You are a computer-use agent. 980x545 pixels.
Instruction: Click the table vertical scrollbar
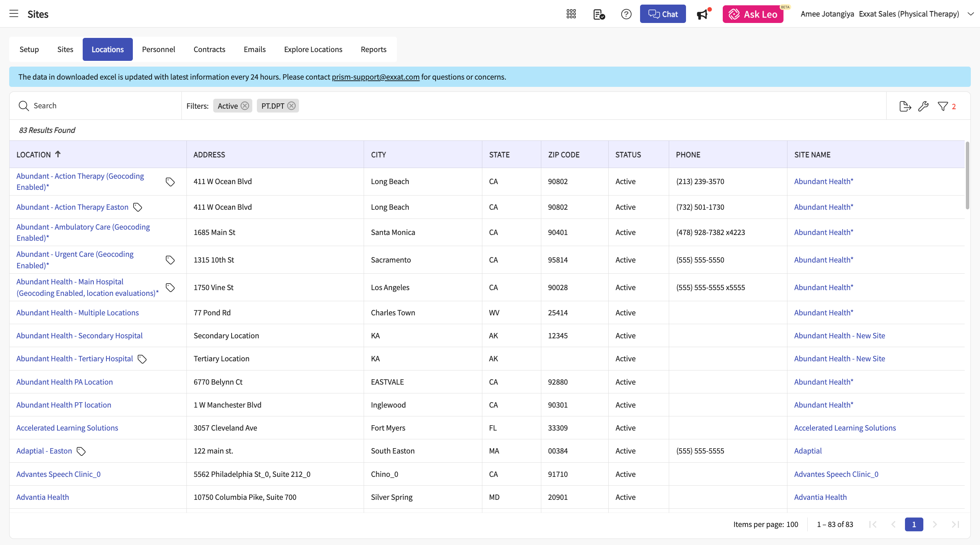point(967,176)
